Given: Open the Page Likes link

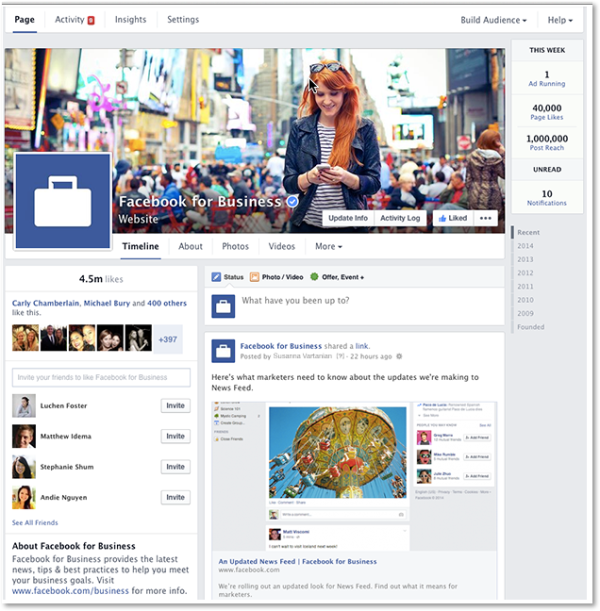Looking at the screenshot, I should [x=547, y=117].
